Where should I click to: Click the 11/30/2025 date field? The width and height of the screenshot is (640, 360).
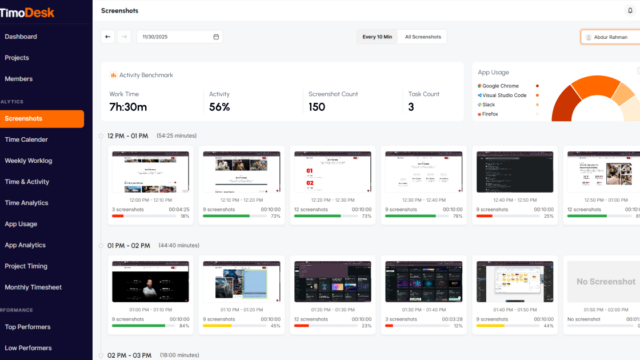(180, 37)
